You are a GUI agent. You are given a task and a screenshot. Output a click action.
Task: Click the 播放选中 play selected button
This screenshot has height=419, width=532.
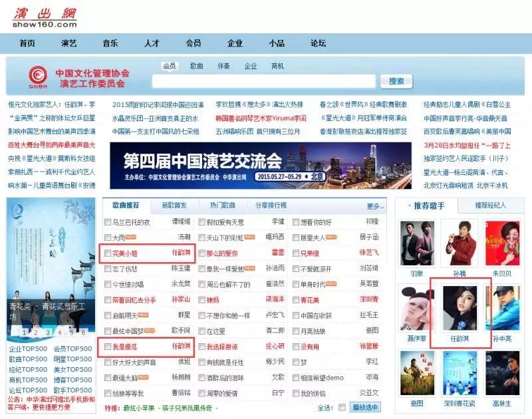pyautogui.click(x=365, y=408)
